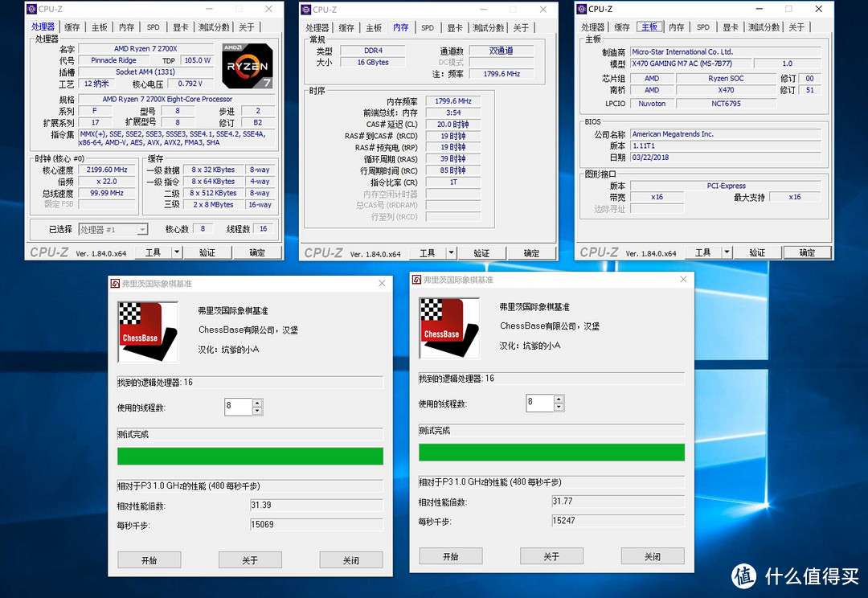Select the 内存 tab in the middle CPU-Z window

(x=401, y=27)
